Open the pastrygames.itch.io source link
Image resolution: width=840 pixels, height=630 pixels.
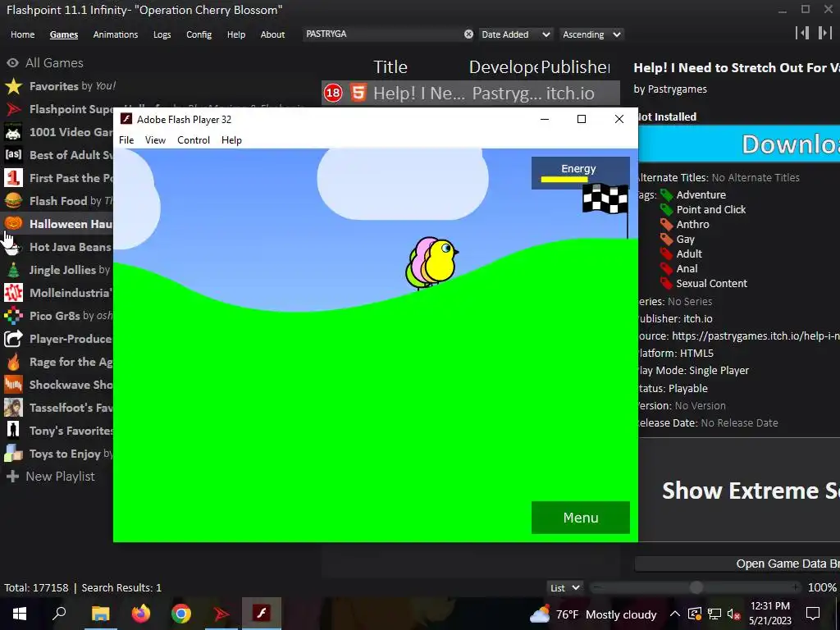(x=756, y=336)
